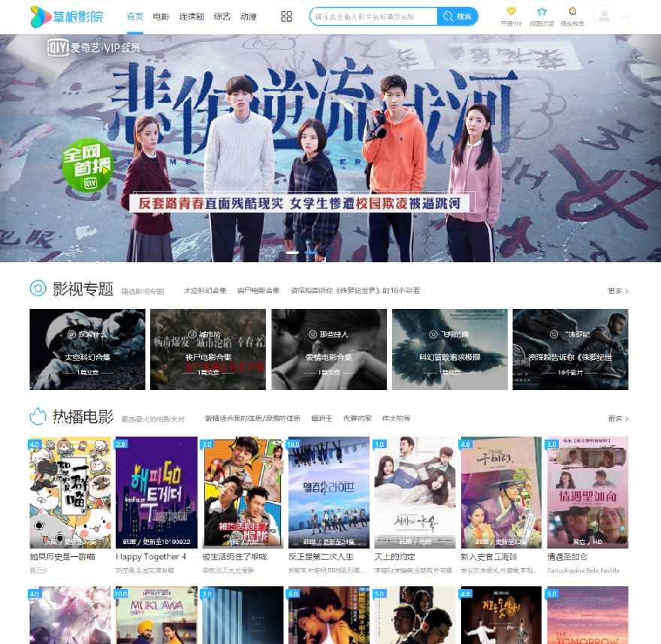Open 资深粉告诉你《侏罗纪世界》的16个彩蛋 link

tap(355, 291)
